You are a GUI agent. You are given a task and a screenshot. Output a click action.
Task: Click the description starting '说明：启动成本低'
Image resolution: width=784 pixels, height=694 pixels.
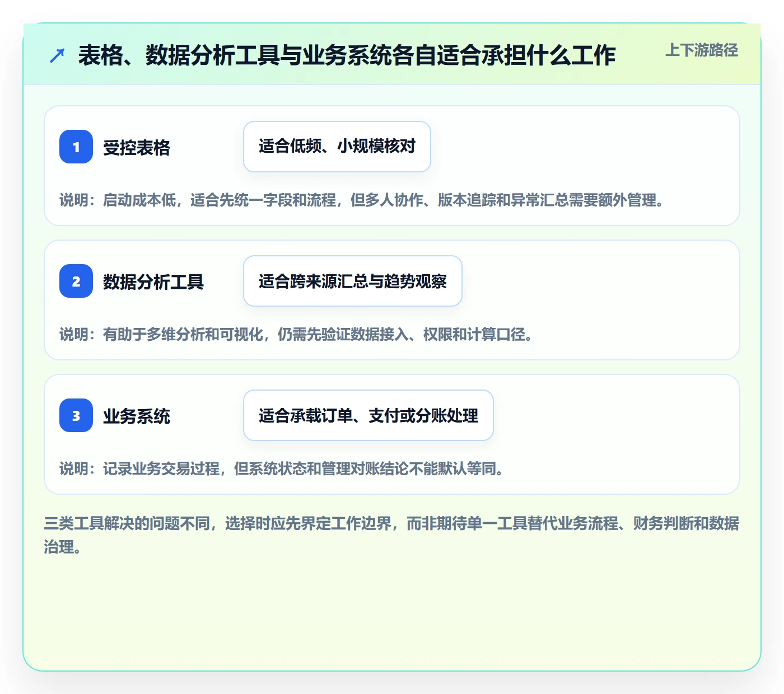tap(362, 200)
